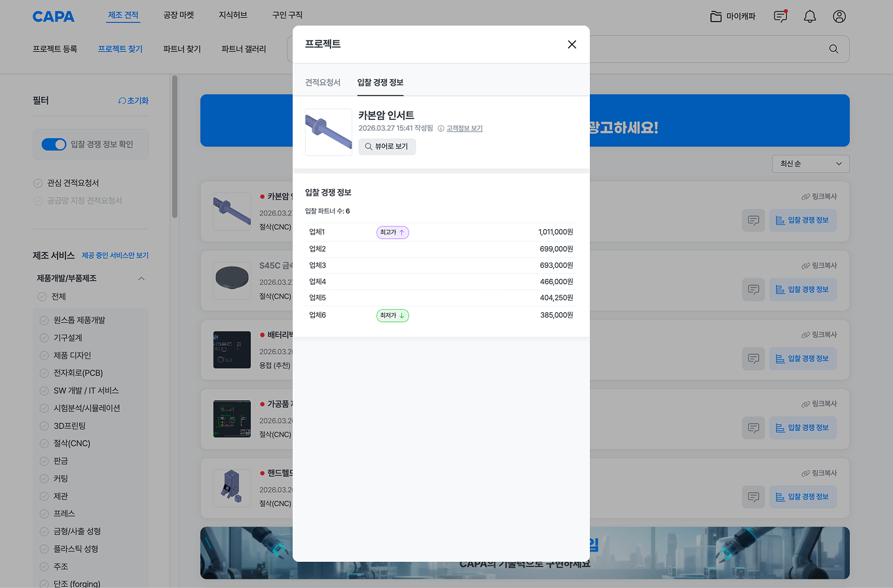Open the 최신 순 sort dropdown
Viewport: 893px width, 588px height.
[x=811, y=164]
